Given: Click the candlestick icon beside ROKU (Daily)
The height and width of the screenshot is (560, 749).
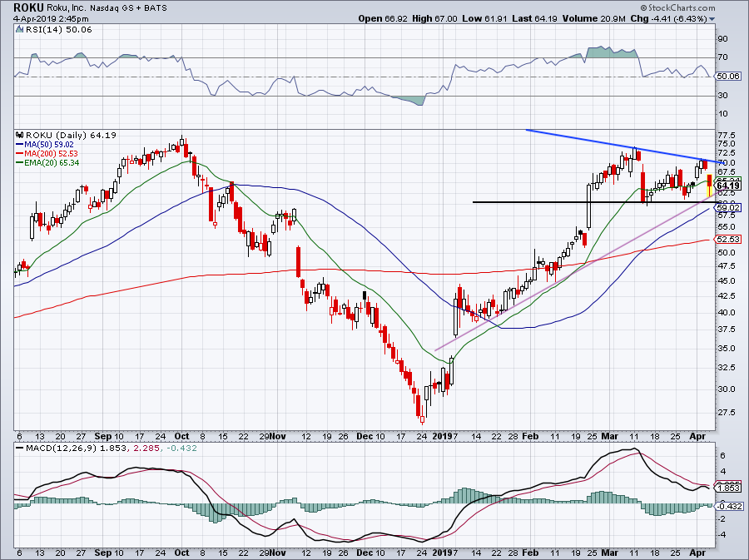Looking at the screenshot, I should click(20, 135).
